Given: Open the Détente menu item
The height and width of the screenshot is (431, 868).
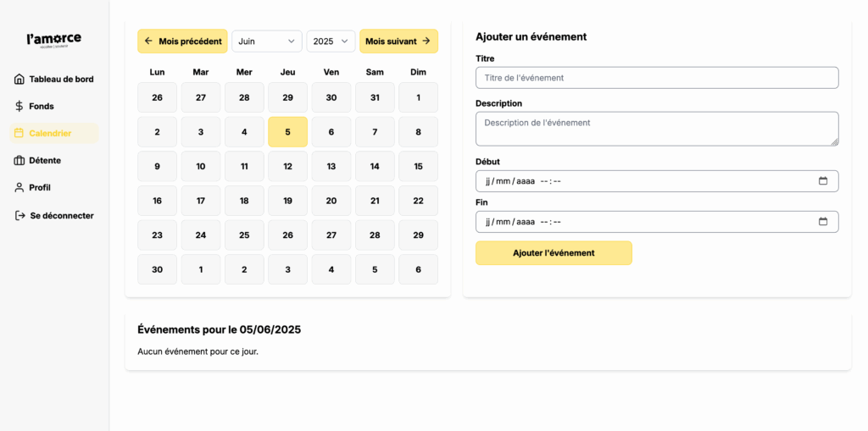Looking at the screenshot, I should coord(44,160).
